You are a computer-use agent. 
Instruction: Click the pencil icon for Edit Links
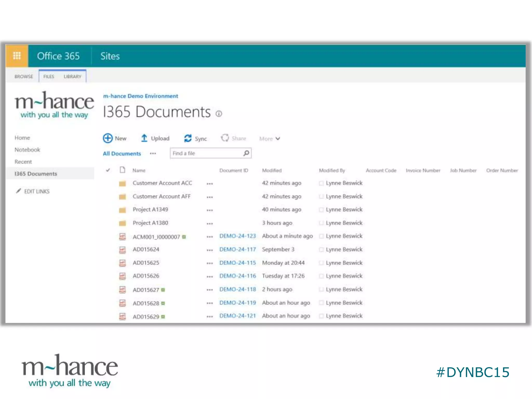coord(18,191)
